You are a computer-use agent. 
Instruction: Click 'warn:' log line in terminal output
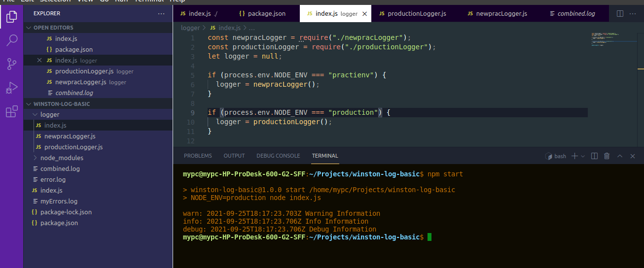(x=282, y=213)
